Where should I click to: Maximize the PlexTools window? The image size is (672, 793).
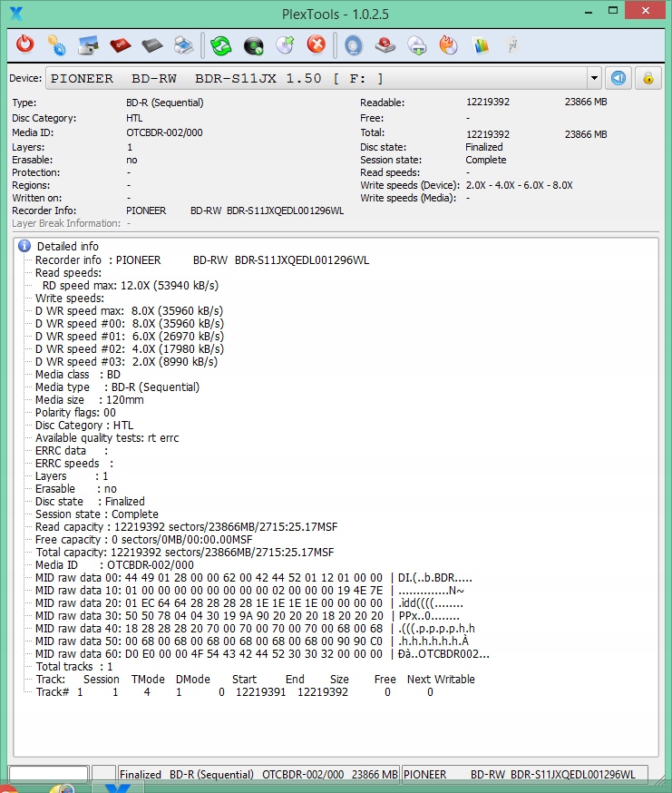coord(613,11)
